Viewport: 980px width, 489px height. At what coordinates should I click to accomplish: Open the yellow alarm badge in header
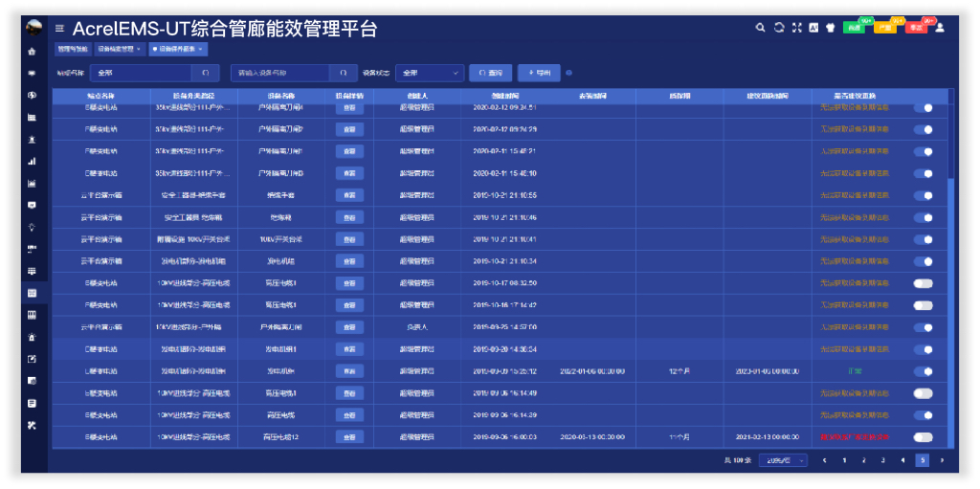[885, 27]
